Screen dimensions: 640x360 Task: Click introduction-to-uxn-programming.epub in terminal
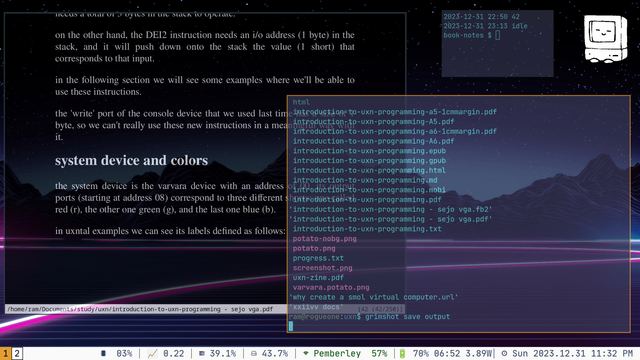tap(369, 151)
